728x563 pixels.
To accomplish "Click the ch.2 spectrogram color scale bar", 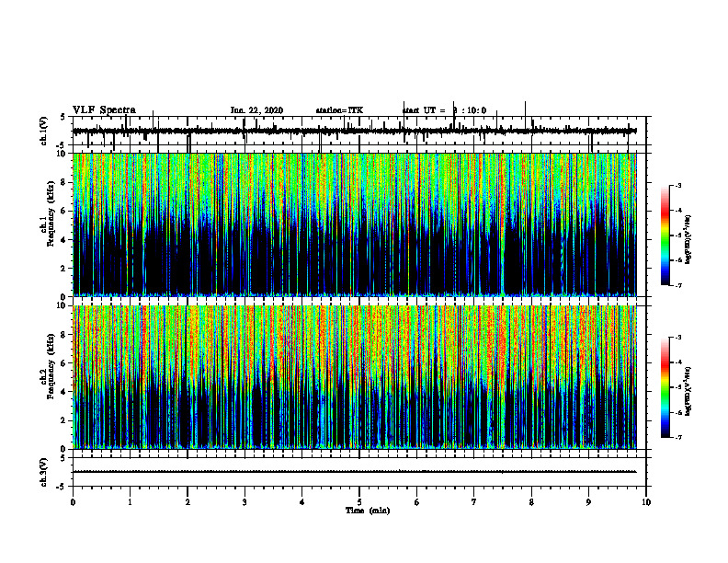I will (665, 387).
